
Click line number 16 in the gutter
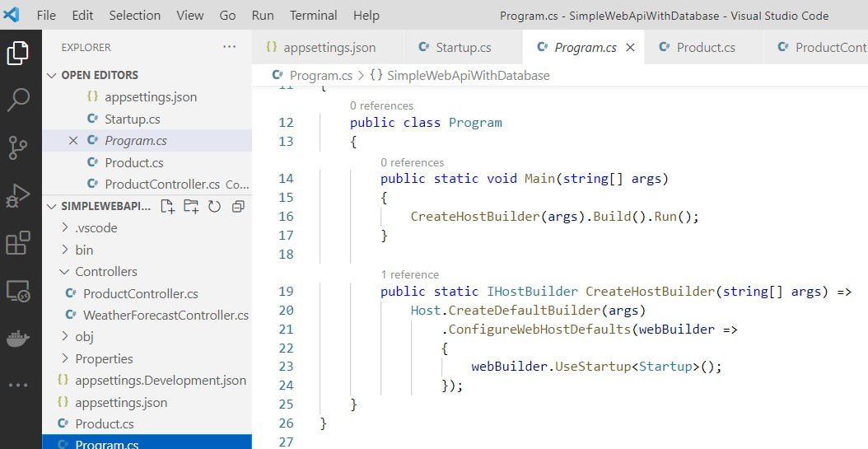[x=287, y=217]
